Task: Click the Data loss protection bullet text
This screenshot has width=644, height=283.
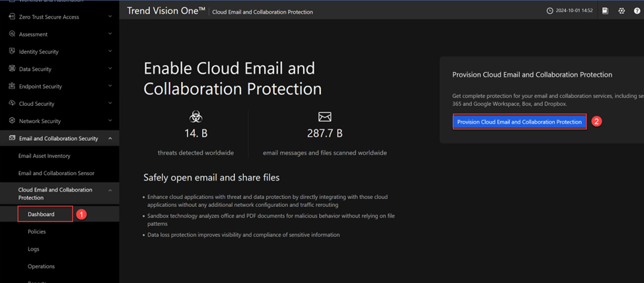Action: pyautogui.click(x=244, y=235)
